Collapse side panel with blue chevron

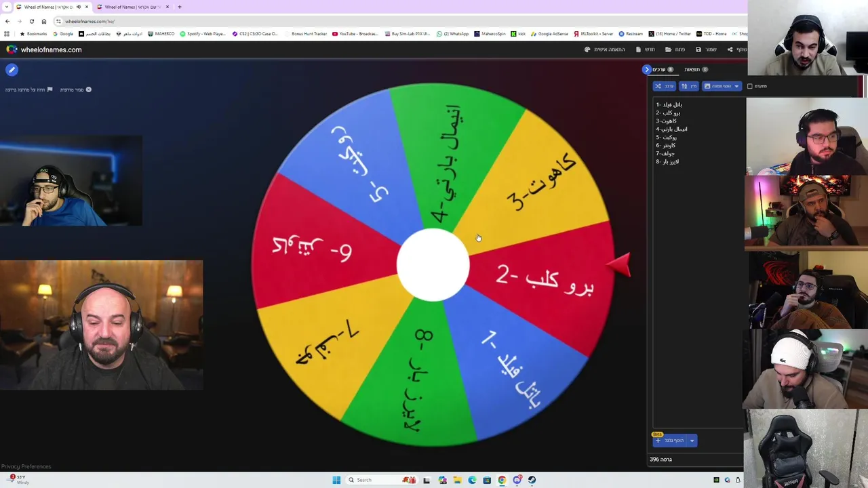(647, 69)
